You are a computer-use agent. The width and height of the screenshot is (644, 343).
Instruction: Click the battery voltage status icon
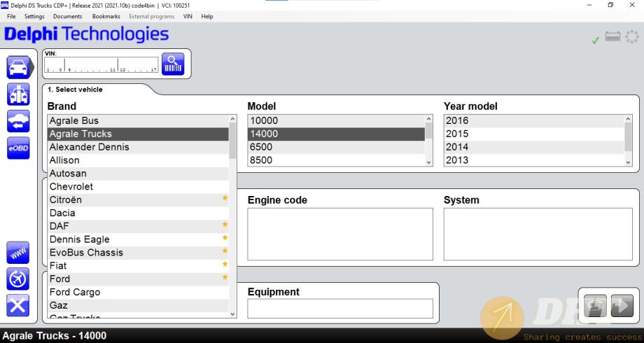pos(612,36)
